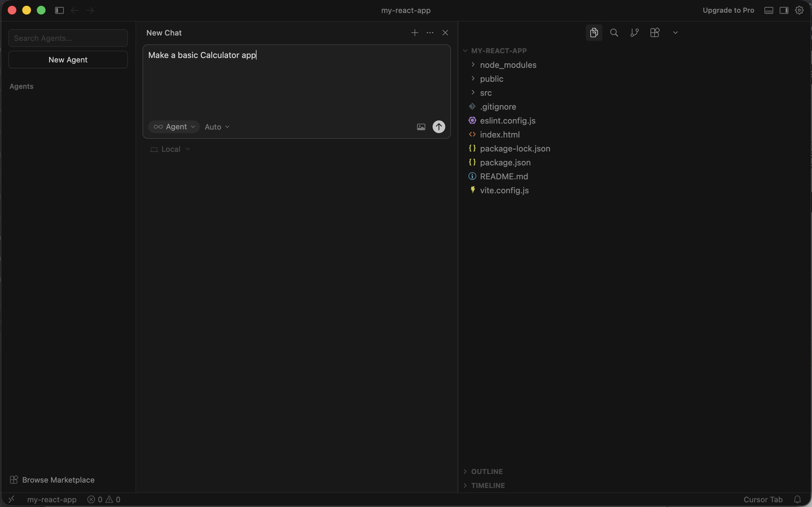Click the notification bell in the status bar
This screenshot has height=507, width=812.
coord(798,499)
